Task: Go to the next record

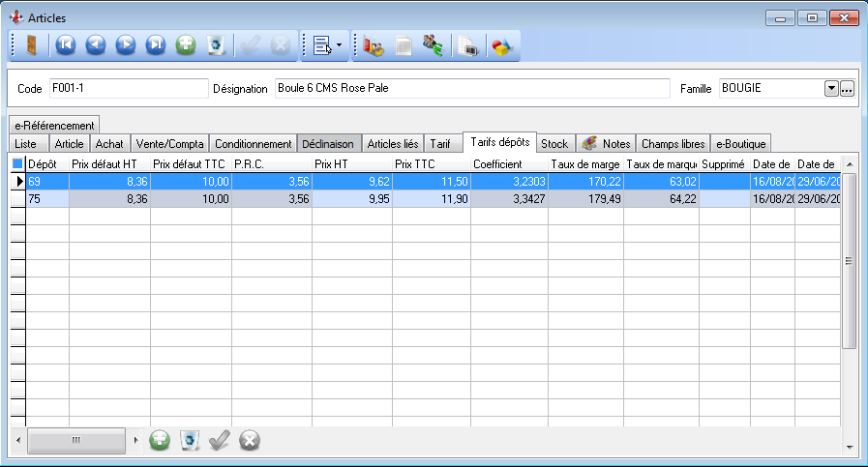Action: (126, 45)
